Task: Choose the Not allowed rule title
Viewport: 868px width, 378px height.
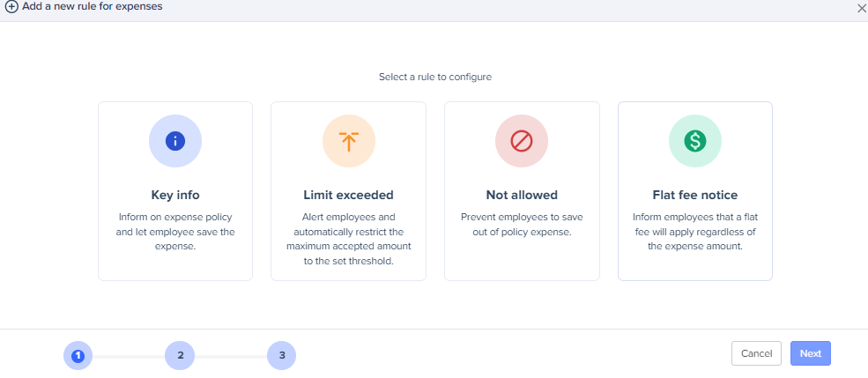Action: coord(522,195)
